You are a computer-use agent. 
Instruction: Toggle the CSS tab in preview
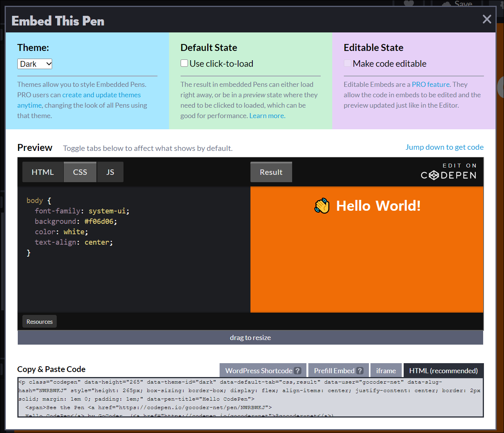[x=80, y=172]
